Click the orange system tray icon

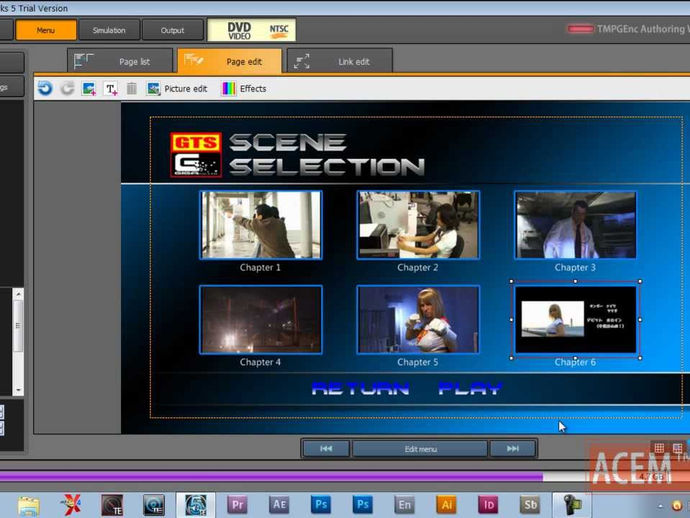678,506
